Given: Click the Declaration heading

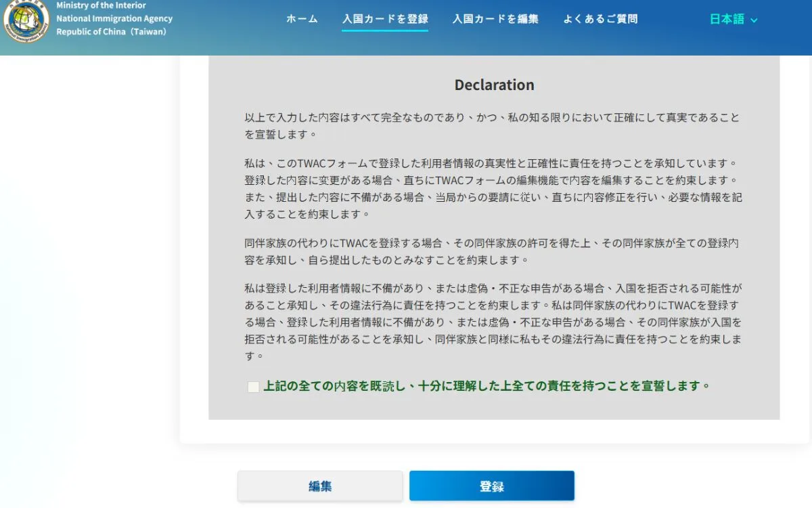Looking at the screenshot, I should tap(494, 85).
